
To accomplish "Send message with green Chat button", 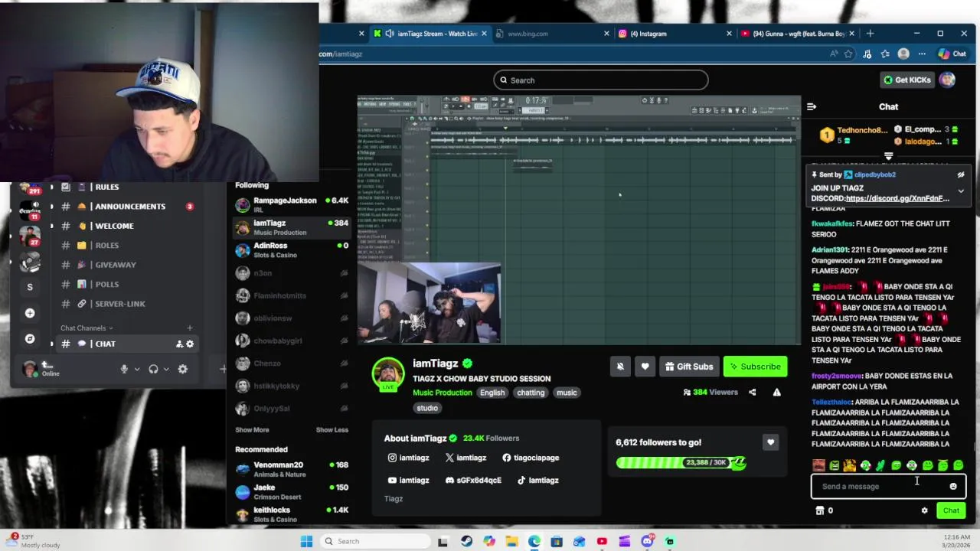I will pyautogui.click(x=951, y=510).
